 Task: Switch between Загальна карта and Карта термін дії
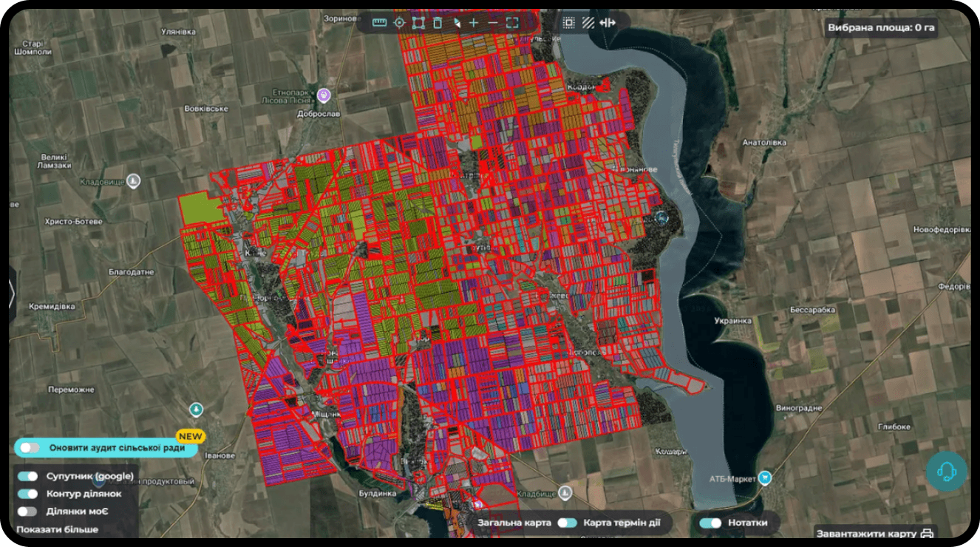pyautogui.click(x=568, y=523)
